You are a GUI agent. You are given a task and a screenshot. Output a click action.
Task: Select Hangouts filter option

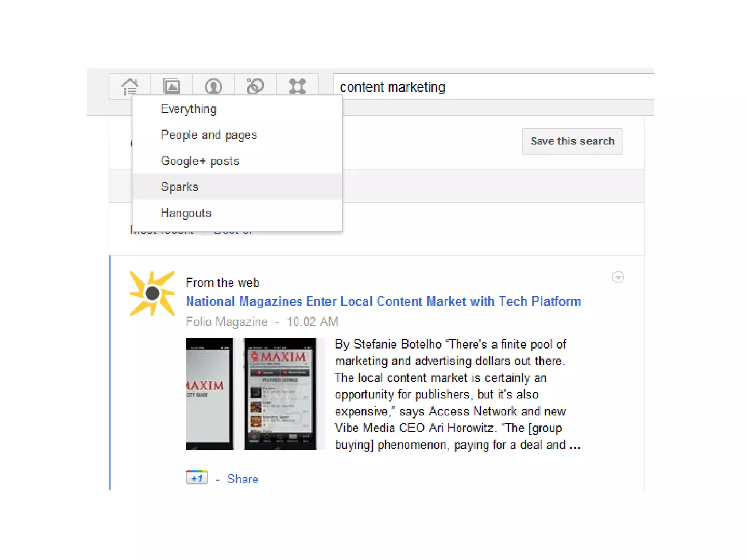click(x=186, y=213)
